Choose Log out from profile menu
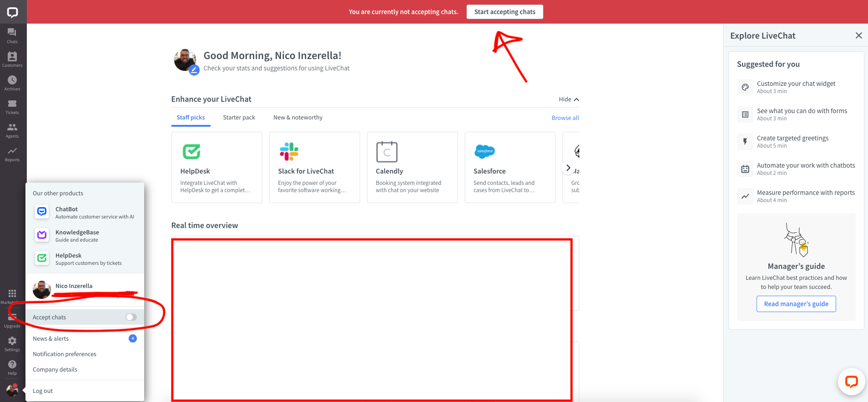This screenshot has width=868, height=402. click(x=85, y=391)
